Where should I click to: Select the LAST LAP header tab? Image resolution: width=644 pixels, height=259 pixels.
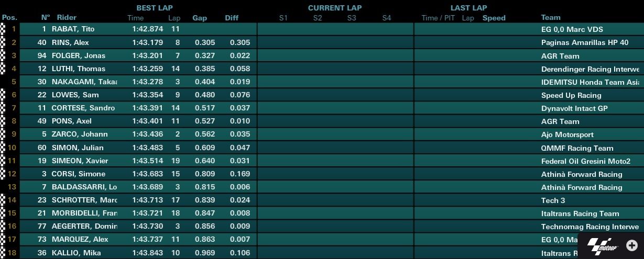click(x=468, y=8)
